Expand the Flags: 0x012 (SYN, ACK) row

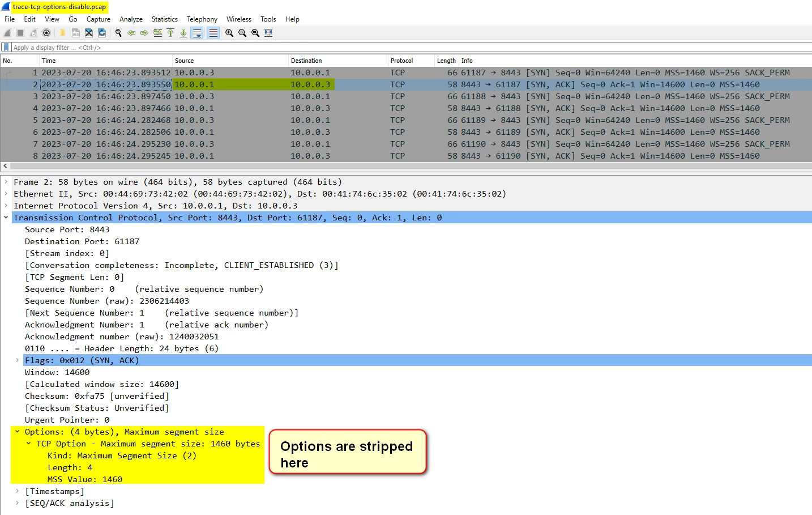click(x=18, y=360)
